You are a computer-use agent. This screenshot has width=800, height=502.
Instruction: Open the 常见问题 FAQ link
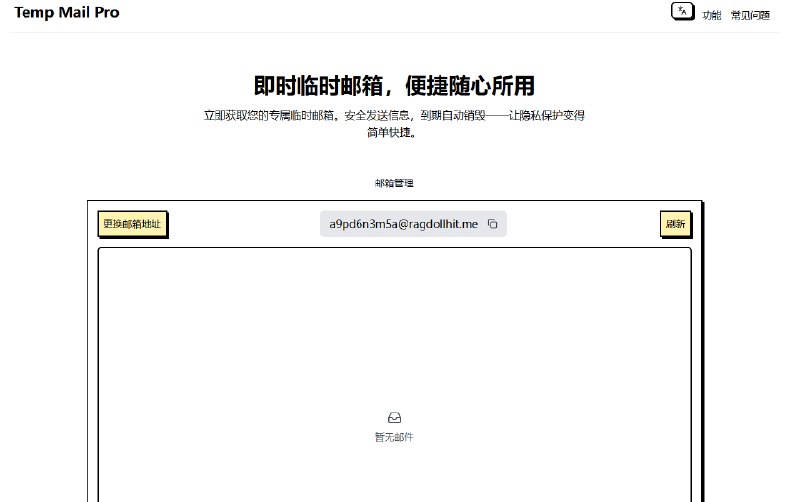click(x=750, y=15)
